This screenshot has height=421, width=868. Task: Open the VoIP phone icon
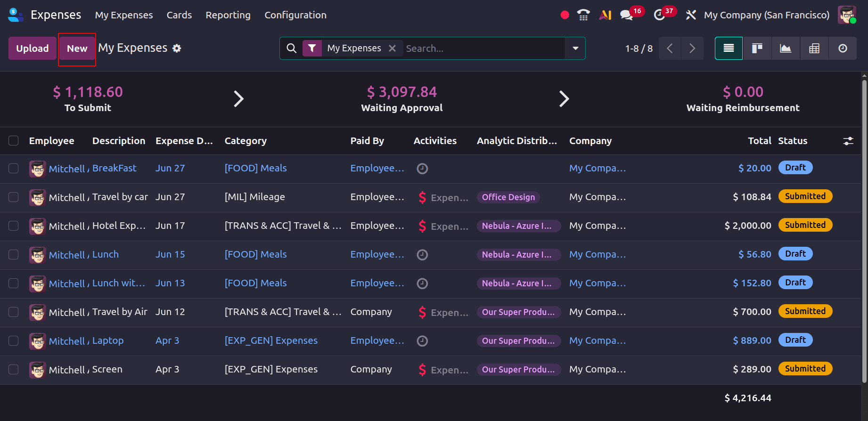pos(583,15)
